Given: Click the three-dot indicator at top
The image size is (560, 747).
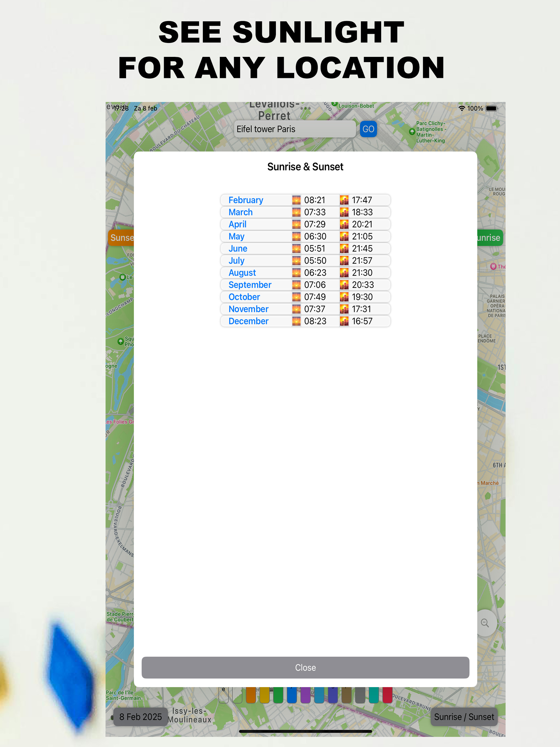Looking at the screenshot, I should click(x=305, y=108).
